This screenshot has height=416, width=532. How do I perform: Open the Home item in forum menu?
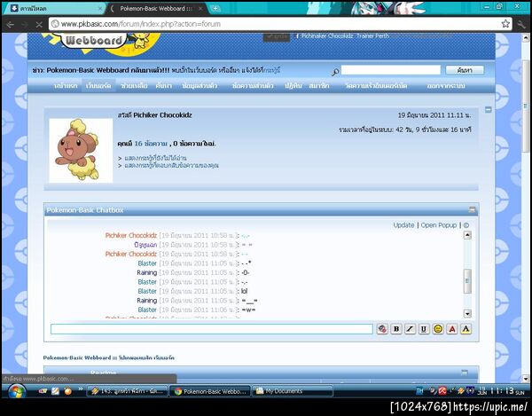pyautogui.click(x=66, y=86)
